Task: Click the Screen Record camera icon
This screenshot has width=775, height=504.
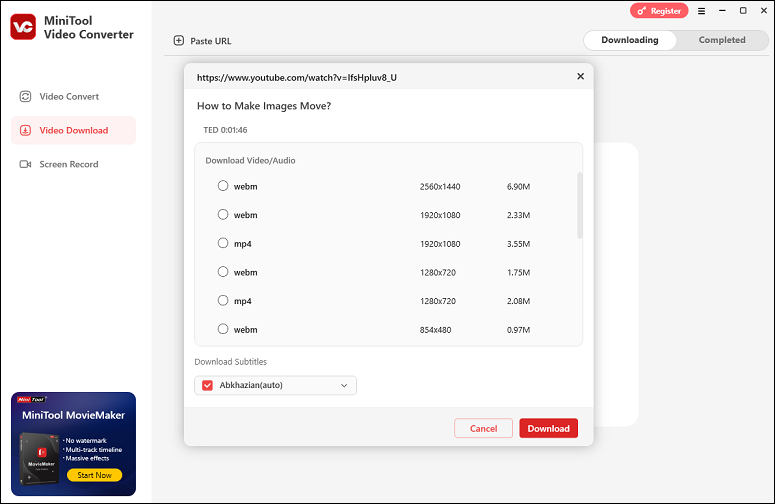Action: (25, 164)
